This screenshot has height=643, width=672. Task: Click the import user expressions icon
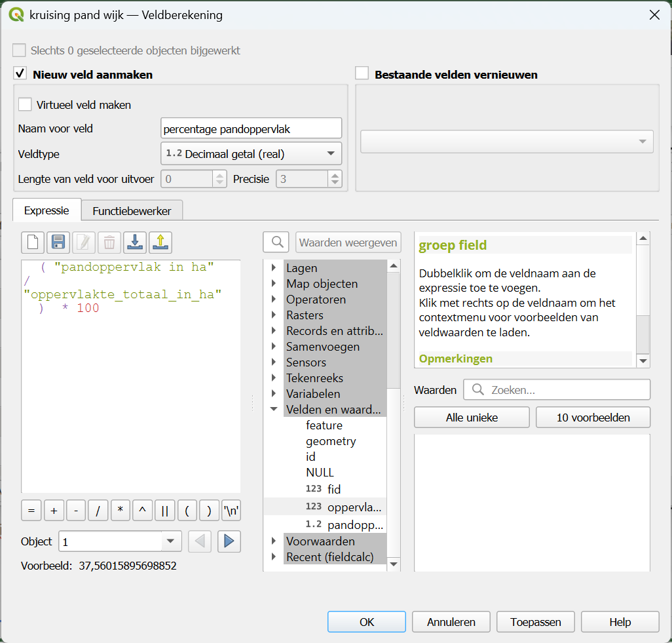[134, 243]
